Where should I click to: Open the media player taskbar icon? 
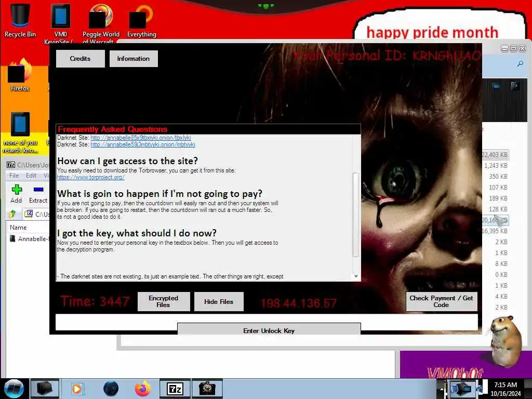click(x=77, y=389)
